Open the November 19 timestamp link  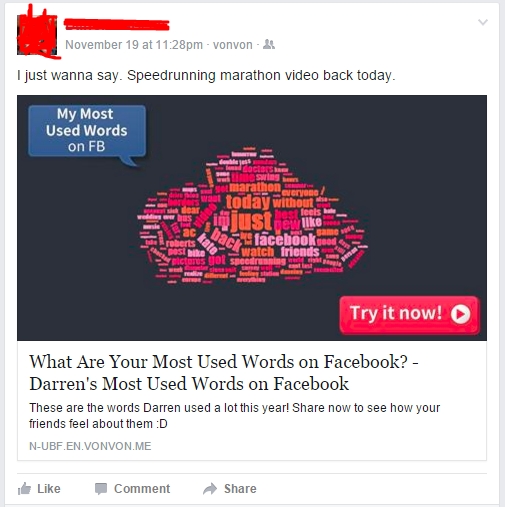(x=134, y=45)
